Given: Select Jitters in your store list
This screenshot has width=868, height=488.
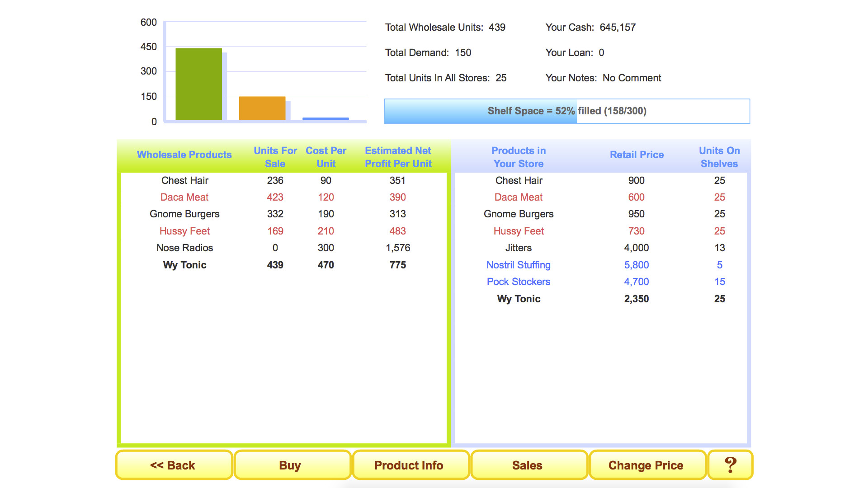Looking at the screenshot, I should [x=518, y=248].
